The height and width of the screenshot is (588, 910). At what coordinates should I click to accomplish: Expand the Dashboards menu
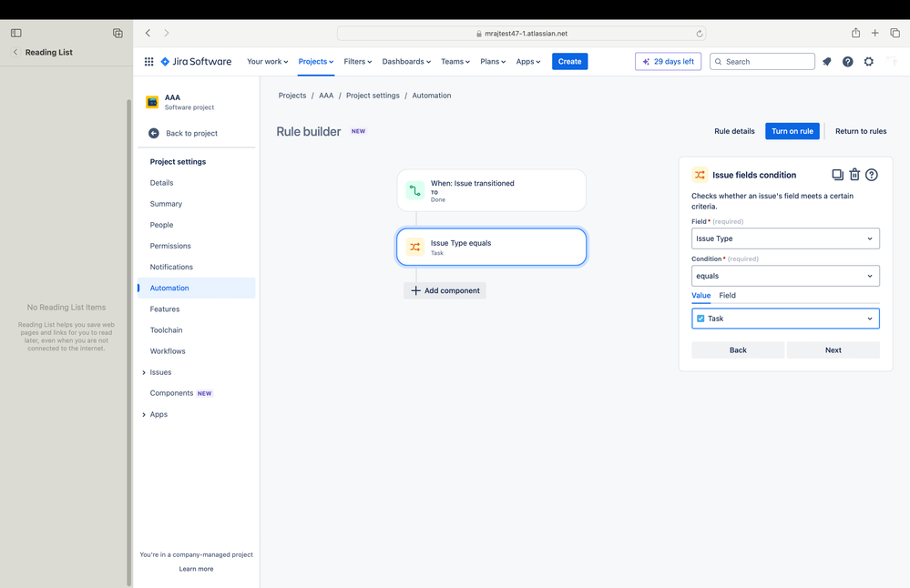coord(406,62)
